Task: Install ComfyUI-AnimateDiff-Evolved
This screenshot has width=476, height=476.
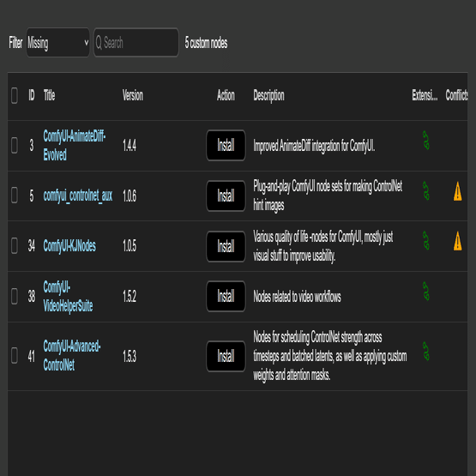Action: click(x=226, y=145)
